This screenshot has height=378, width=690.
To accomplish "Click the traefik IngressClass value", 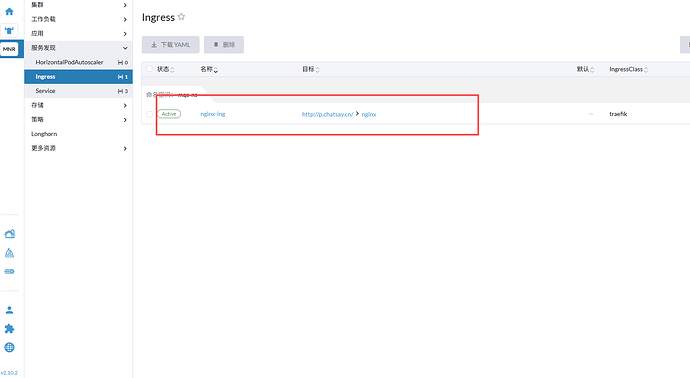I will tap(618, 114).
